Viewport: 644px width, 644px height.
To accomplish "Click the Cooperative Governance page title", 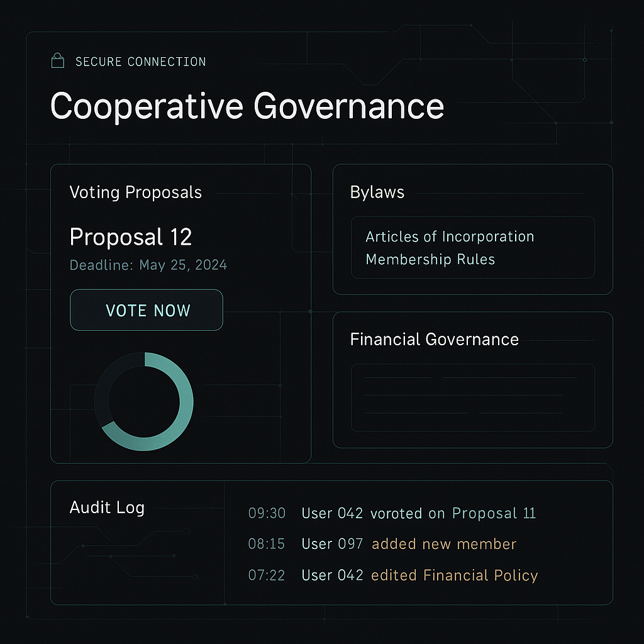I will pos(247,106).
